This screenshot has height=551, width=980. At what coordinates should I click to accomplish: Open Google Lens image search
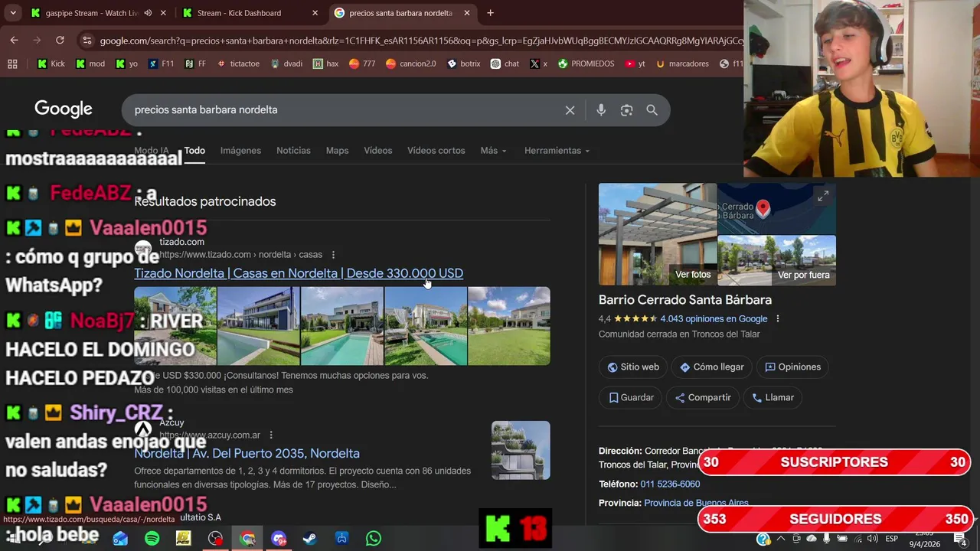click(x=626, y=110)
